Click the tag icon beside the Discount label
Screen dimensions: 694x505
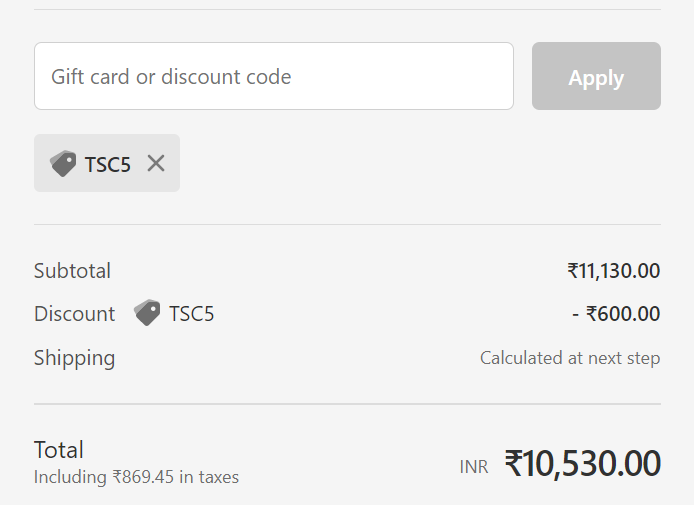pos(147,312)
